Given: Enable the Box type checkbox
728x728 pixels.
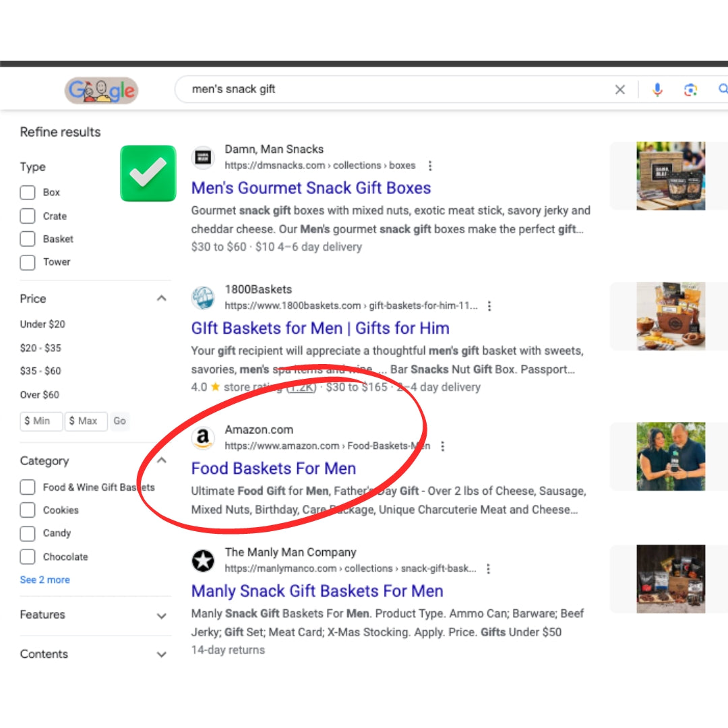Looking at the screenshot, I should 28,193.
